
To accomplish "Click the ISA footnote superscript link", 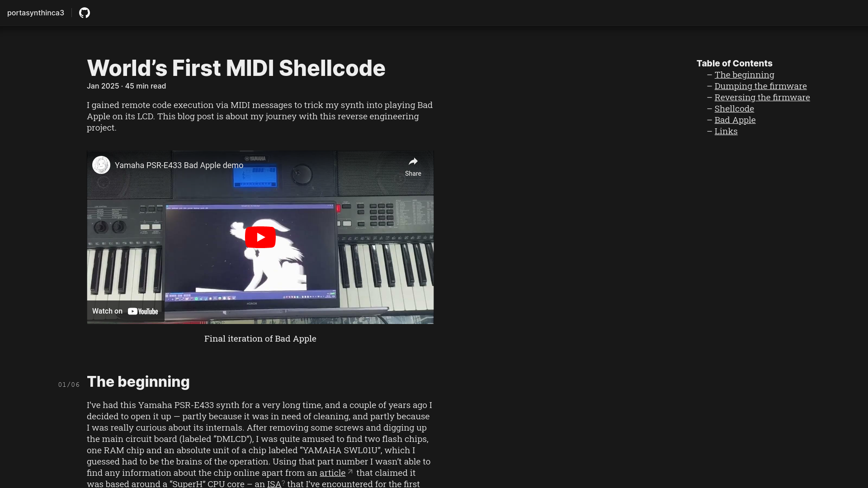I will (283, 481).
